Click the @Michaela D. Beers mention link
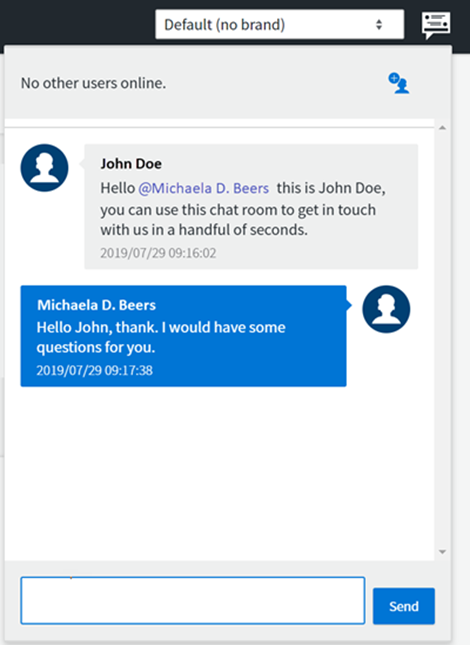 coord(204,188)
